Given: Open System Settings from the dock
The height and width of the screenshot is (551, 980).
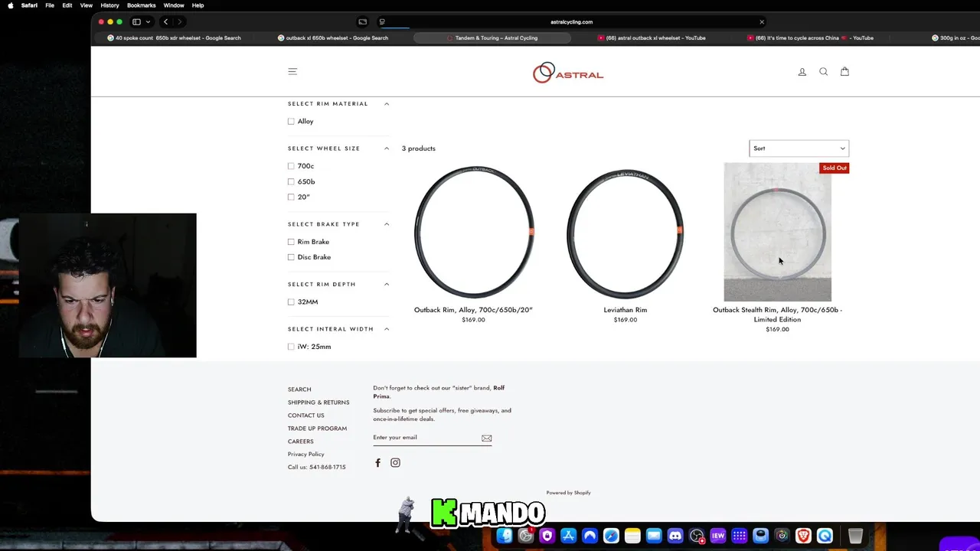Looking at the screenshot, I should pyautogui.click(x=526, y=536).
